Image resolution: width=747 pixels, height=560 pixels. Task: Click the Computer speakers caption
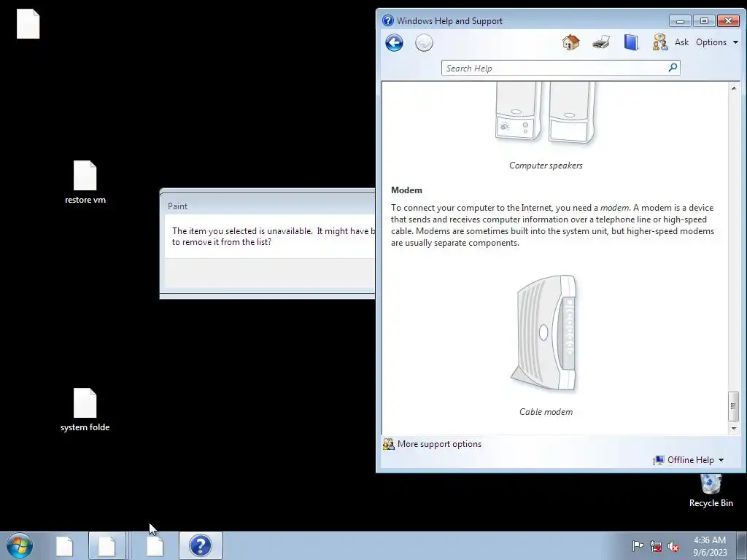[x=546, y=166]
